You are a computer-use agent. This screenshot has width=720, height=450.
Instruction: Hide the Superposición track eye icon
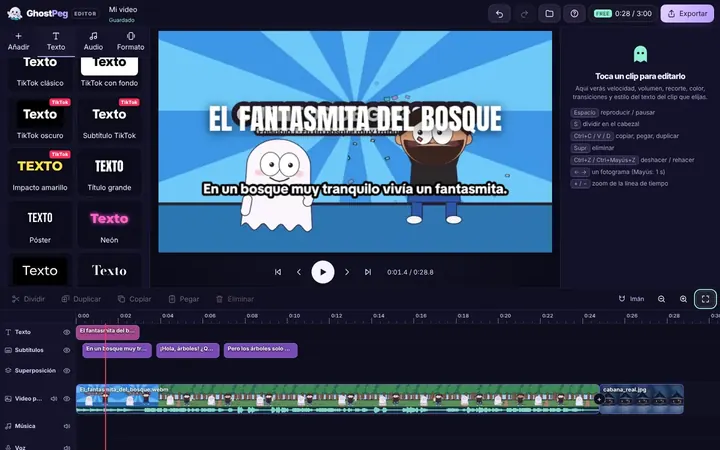(x=67, y=371)
